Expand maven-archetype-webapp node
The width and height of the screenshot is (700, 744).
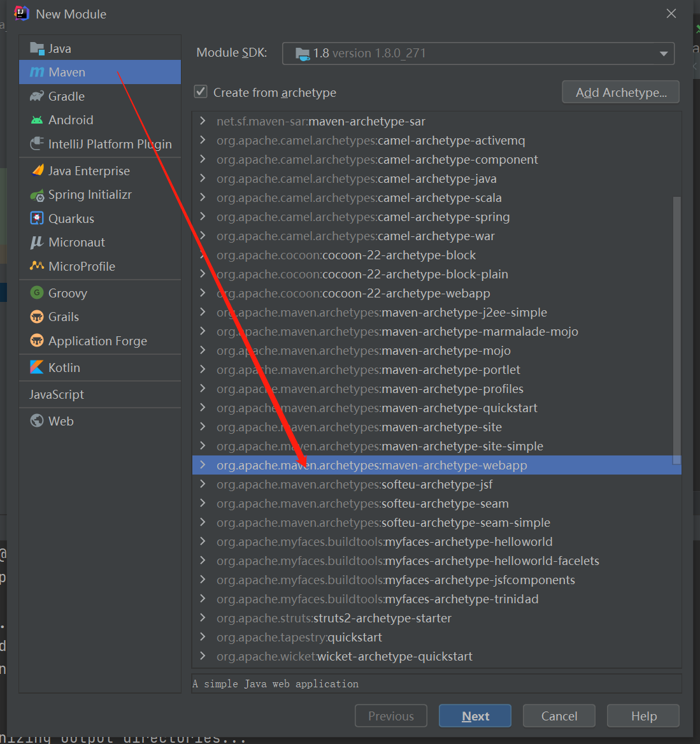coord(203,465)
